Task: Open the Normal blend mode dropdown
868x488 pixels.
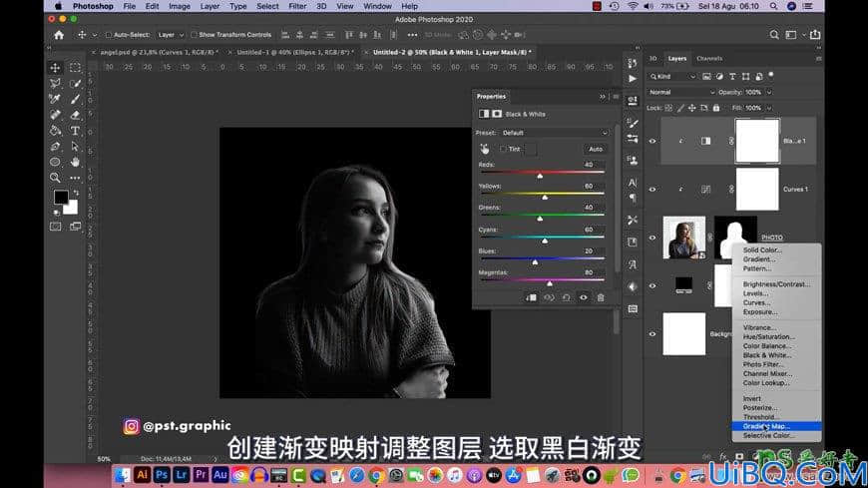Action: tap(681, 93)
